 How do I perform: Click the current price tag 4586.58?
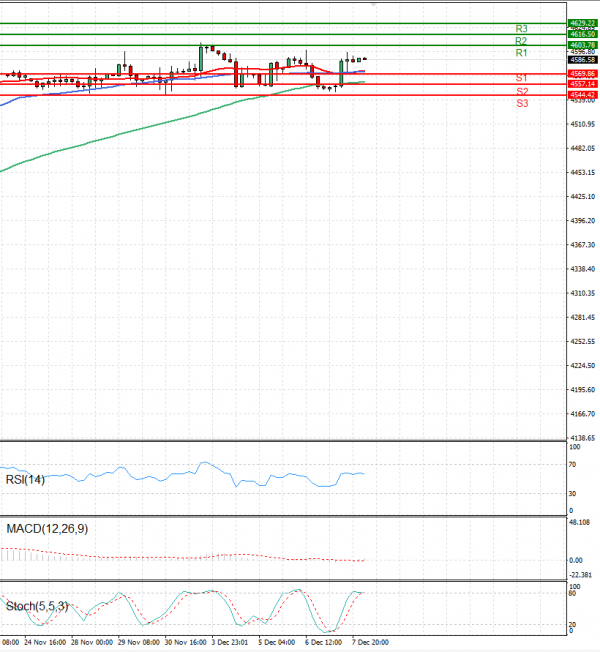[582, 60]
